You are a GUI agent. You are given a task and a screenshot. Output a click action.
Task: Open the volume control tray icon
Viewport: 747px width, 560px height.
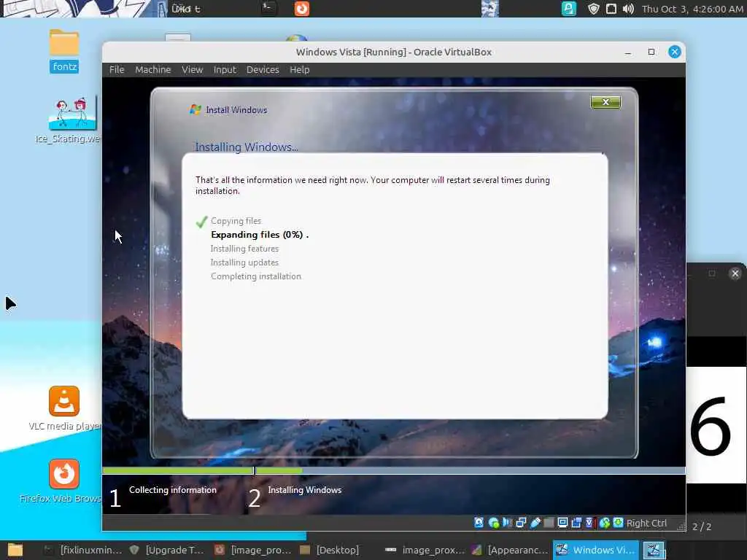point(628,9)
